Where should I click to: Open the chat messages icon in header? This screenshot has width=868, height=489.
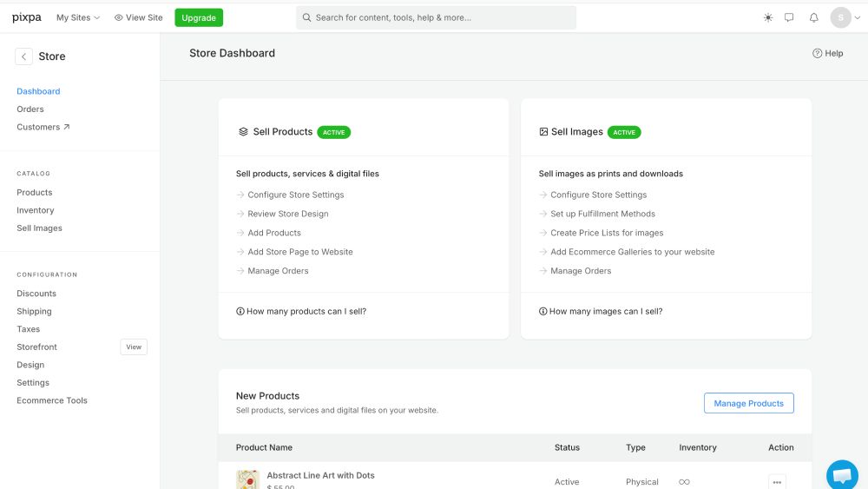[789, 17]
